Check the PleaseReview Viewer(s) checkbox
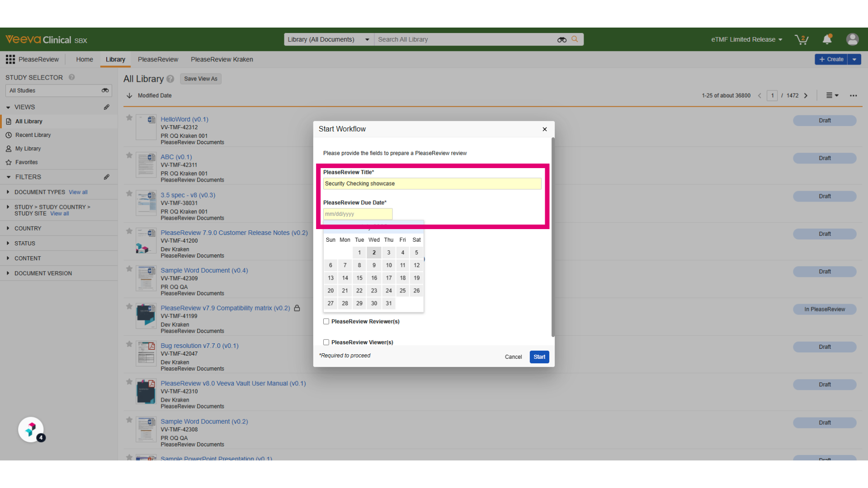This screenshot has height=488, width=868. coord(326,342)
